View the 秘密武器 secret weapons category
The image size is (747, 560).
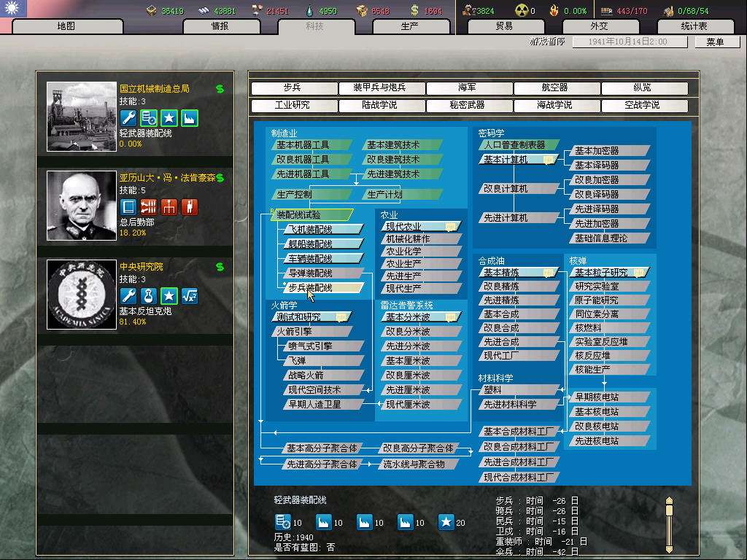469,105
